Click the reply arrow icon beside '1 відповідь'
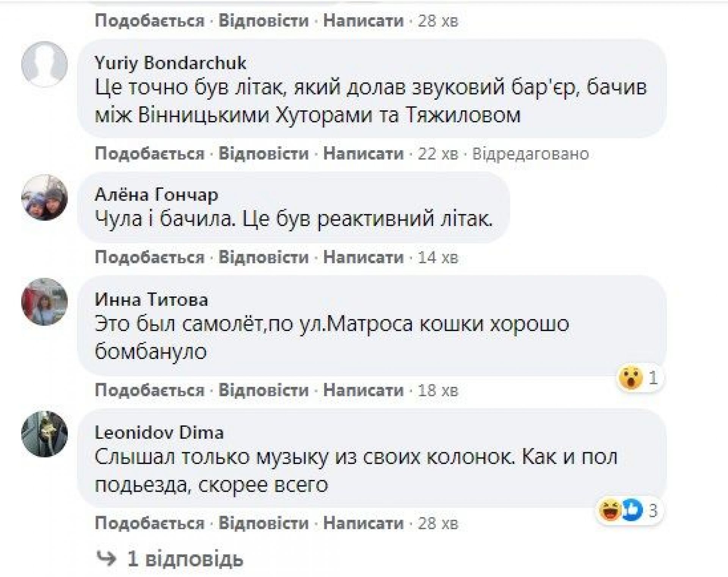728x577 pixels. pos(106,559)
